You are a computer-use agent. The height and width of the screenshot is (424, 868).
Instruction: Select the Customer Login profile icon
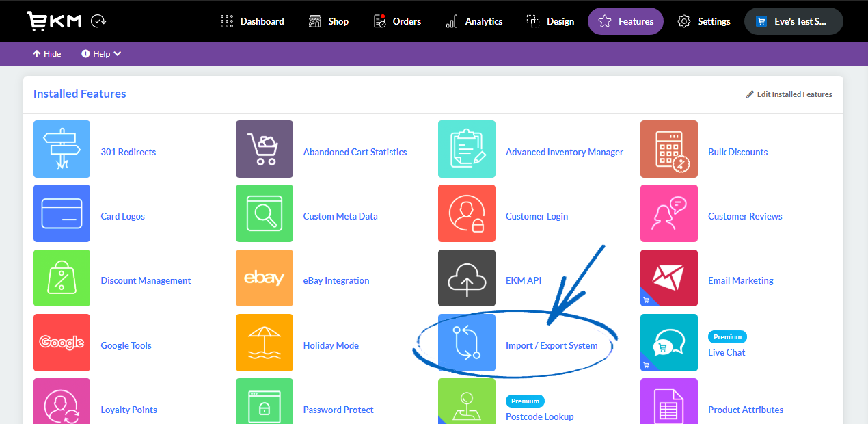coord(467,213)
